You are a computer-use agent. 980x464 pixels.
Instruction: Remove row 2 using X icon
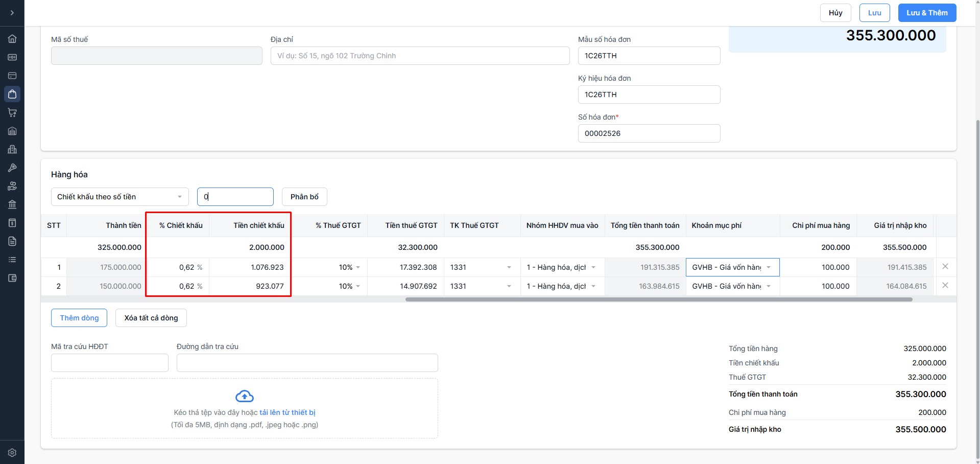pos(945,286)
